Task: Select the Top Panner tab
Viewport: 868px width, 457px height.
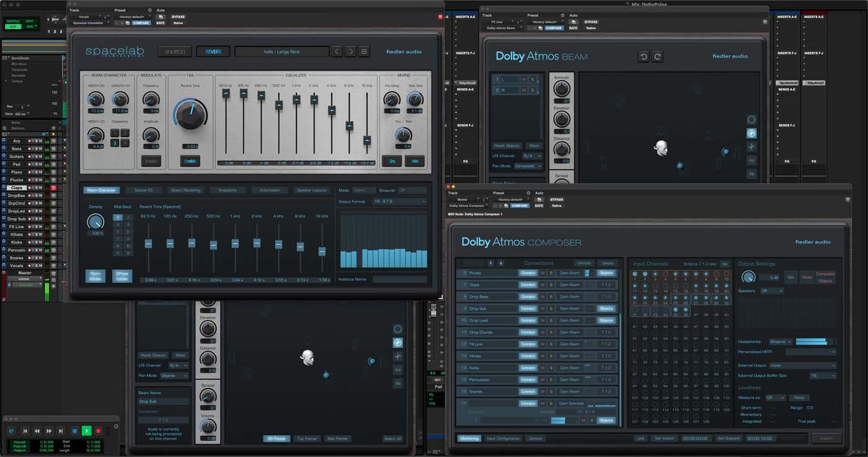Action: pos(307,438)
